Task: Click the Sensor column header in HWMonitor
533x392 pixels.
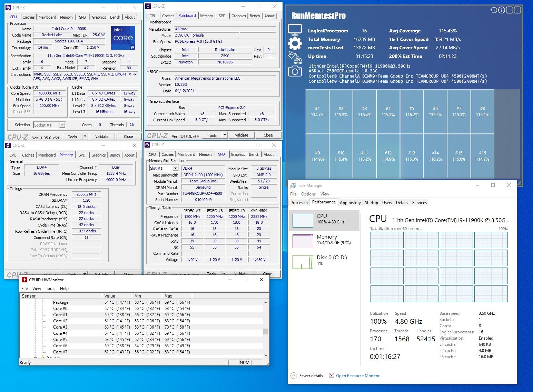Action: tap(61, 296)
